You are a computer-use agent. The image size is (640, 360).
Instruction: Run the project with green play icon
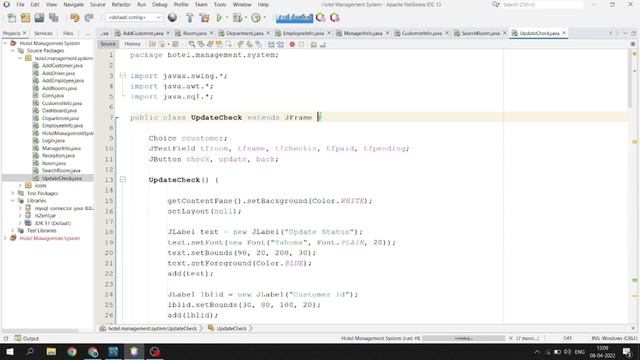coord(219,18)
